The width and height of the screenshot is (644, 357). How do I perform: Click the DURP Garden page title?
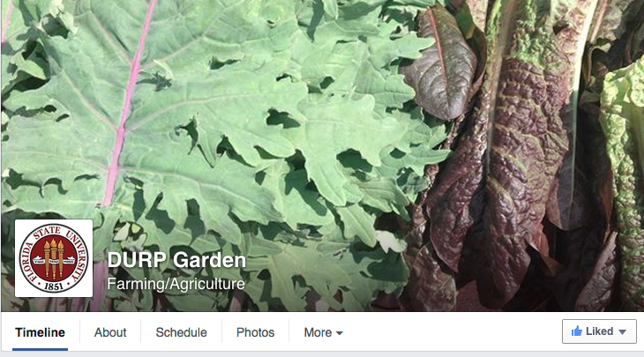point(176,260)
